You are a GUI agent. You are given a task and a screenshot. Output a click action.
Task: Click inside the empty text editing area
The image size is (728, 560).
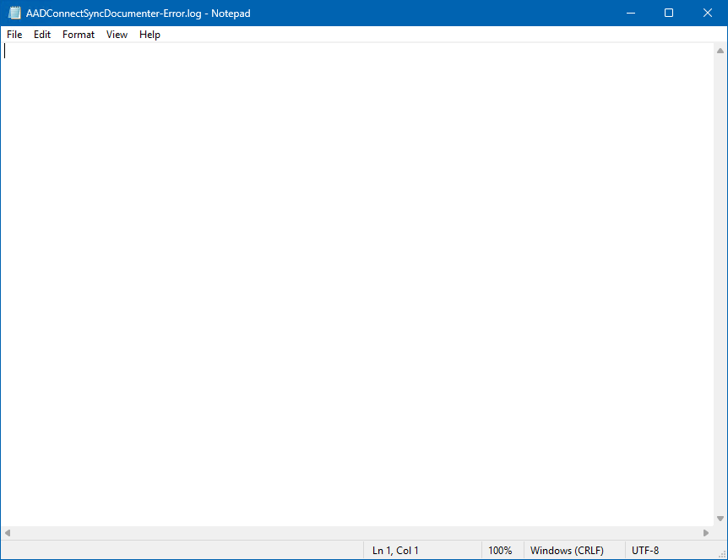point(356,285)
